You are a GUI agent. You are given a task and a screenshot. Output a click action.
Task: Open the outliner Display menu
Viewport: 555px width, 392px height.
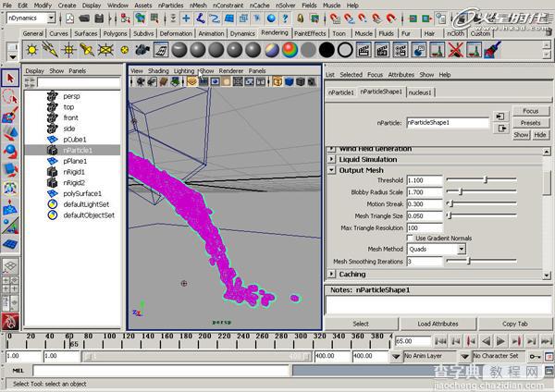[35, 71]
